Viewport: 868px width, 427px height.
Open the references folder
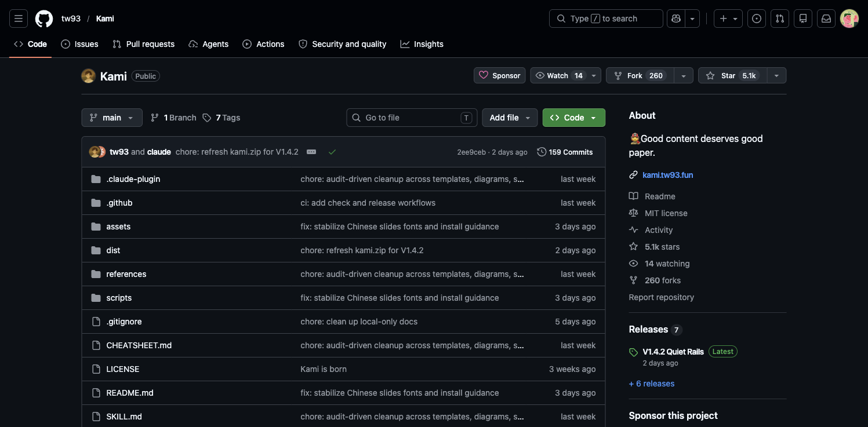[x=126, y=274]
